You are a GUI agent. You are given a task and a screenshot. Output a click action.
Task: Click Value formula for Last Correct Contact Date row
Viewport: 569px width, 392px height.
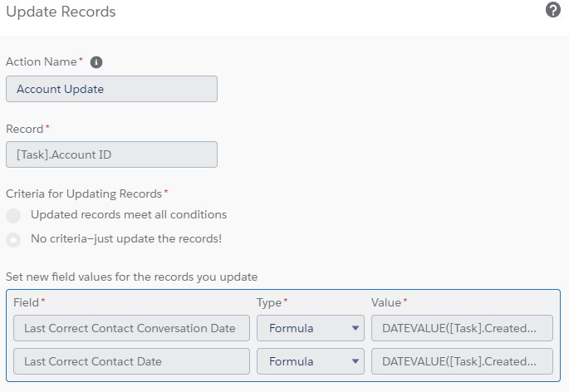coord(462,361)
